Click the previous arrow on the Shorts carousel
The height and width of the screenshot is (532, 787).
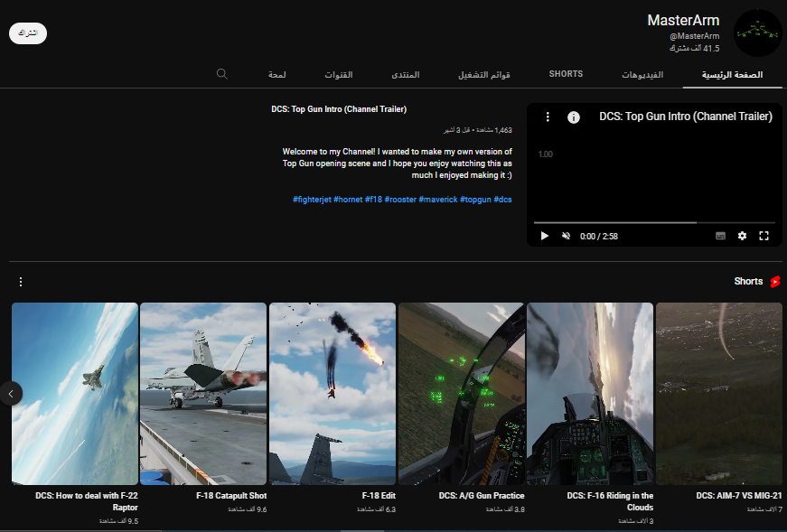click(x=11, y=393)
